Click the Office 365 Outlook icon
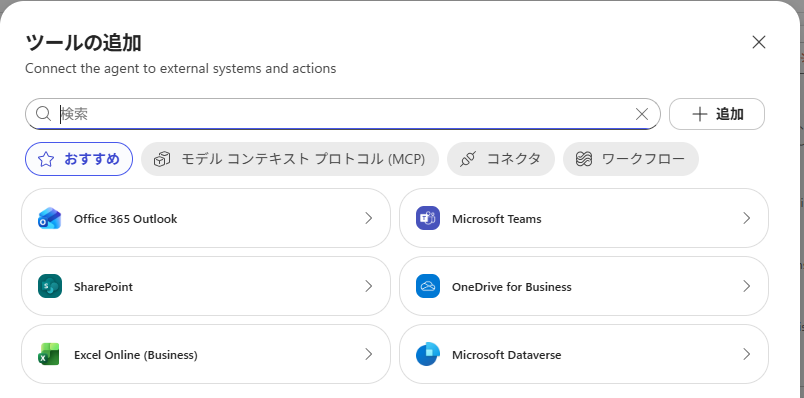The width and height of the screenshot is (804, 398). coord(50,218)
